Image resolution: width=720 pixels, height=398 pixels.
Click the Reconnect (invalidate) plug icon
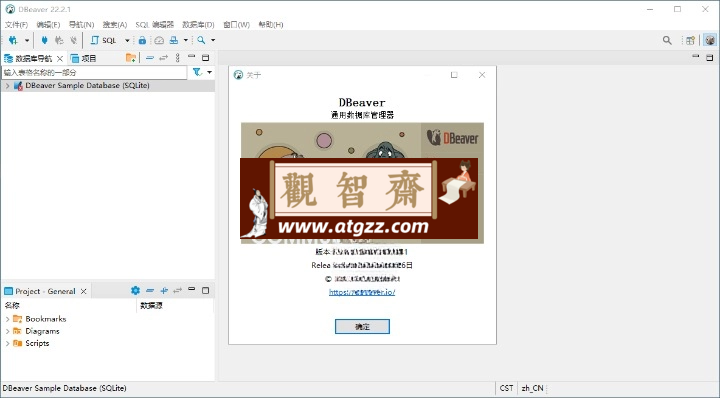59,40
